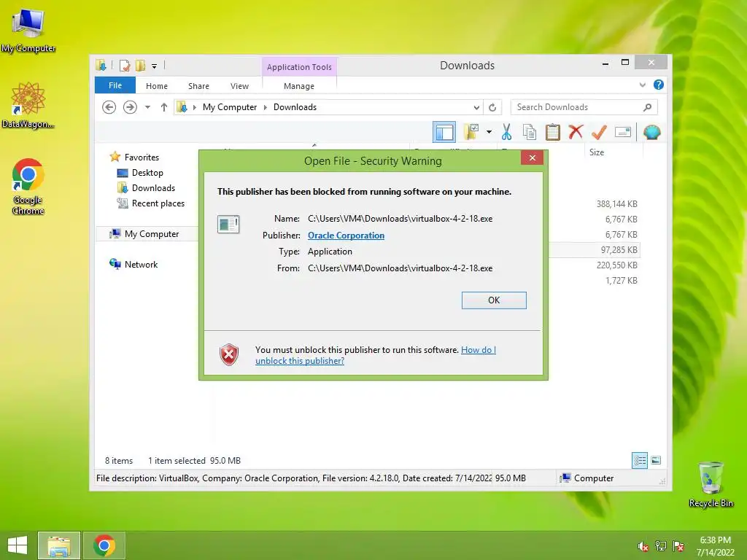
Task: Switch to the View ribbon tab
Action: click(x=239, y=86)
